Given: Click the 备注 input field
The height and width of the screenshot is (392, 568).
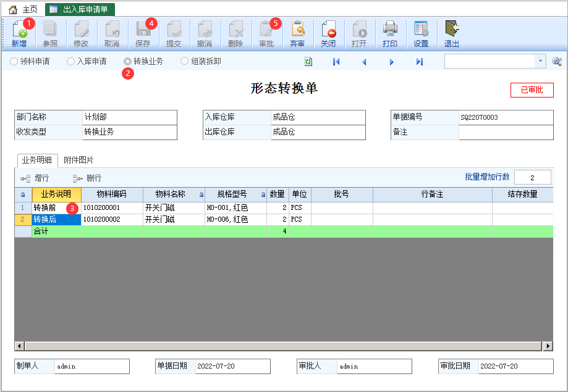Looking at the screenshot, I should 506,132.
